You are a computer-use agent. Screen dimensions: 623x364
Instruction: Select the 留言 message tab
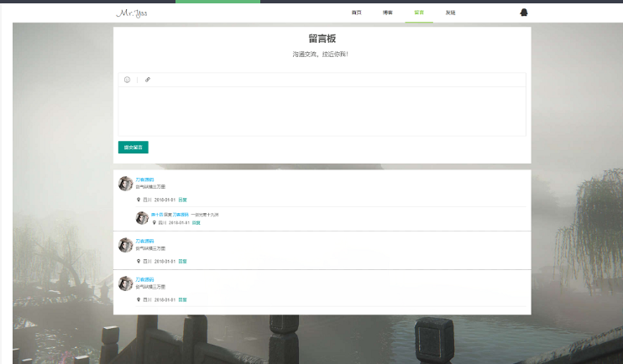click(419, 13)
